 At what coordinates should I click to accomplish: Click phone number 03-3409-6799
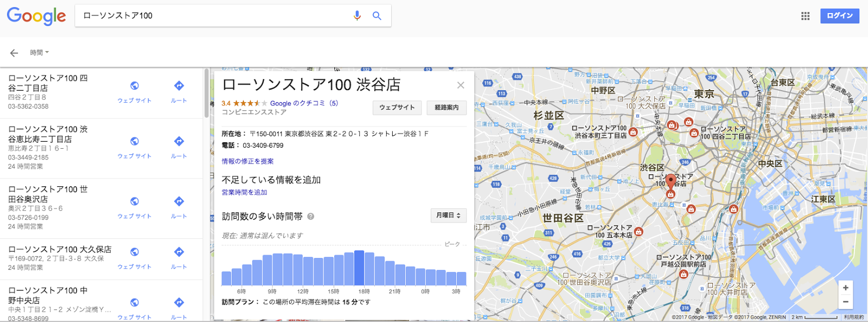point(263,146)
